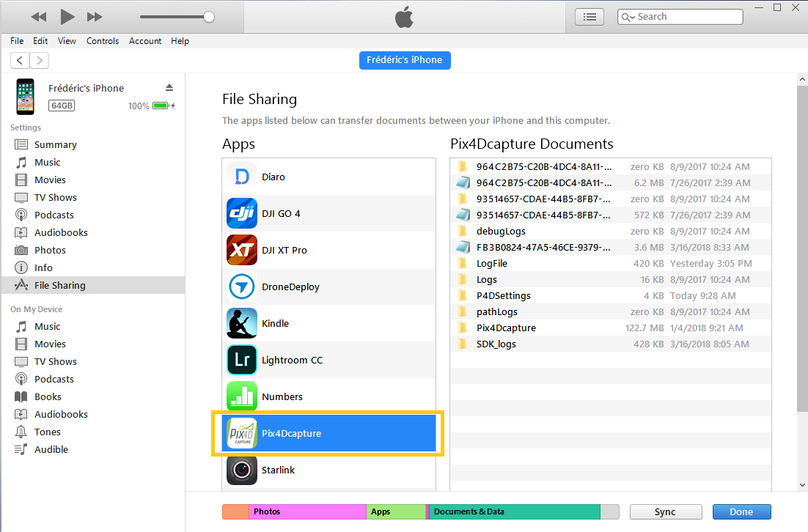Go forward with the right arrow

coord(40,60)
